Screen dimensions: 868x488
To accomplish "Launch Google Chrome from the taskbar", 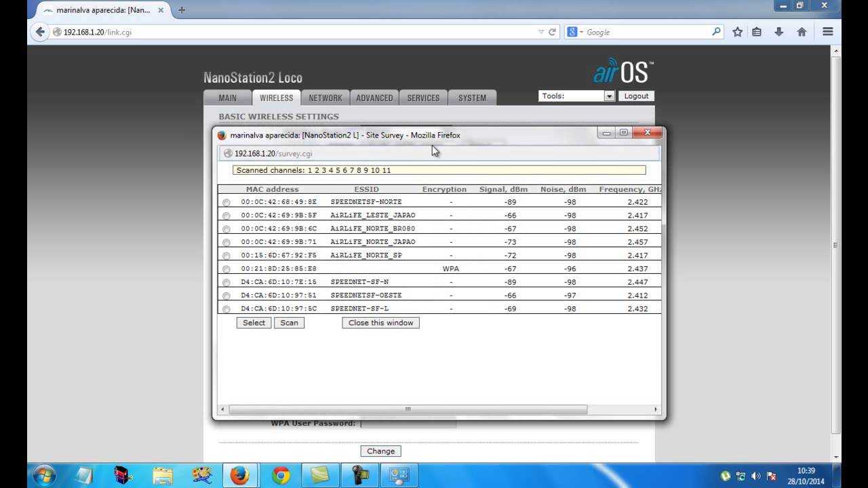I will click(281, 476).
